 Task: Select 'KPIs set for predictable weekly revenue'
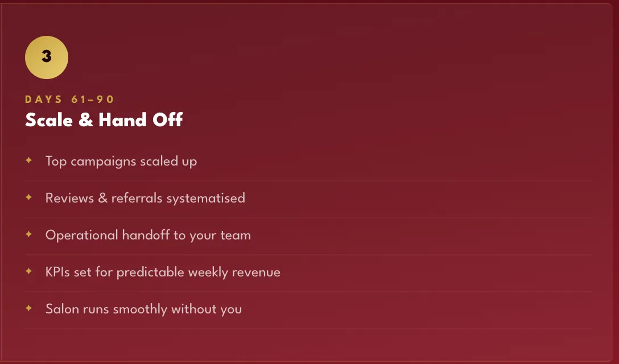click(x=163, y=272)
